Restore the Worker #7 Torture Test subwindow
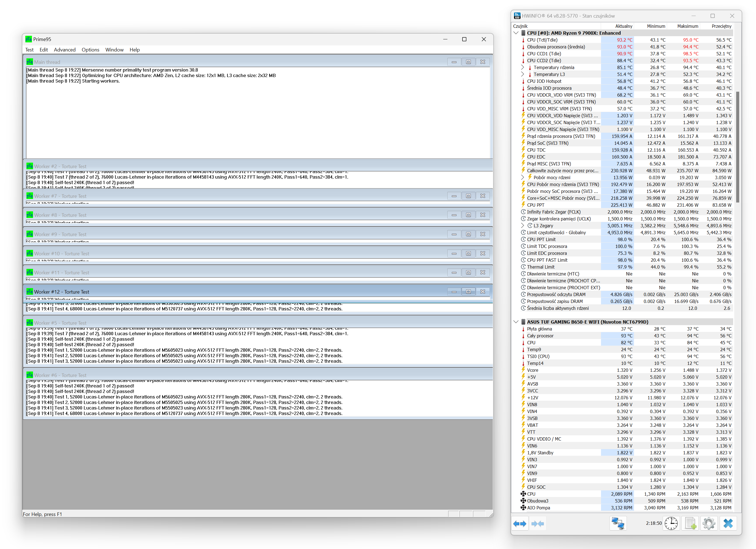The width and height of the screenshot is (756, 549). pos(468,196)
